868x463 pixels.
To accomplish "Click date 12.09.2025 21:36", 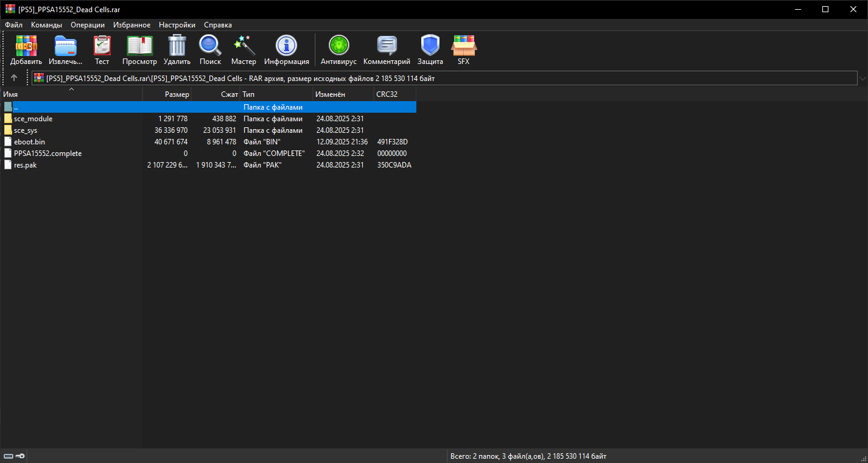I will click(x=342, y=142).
